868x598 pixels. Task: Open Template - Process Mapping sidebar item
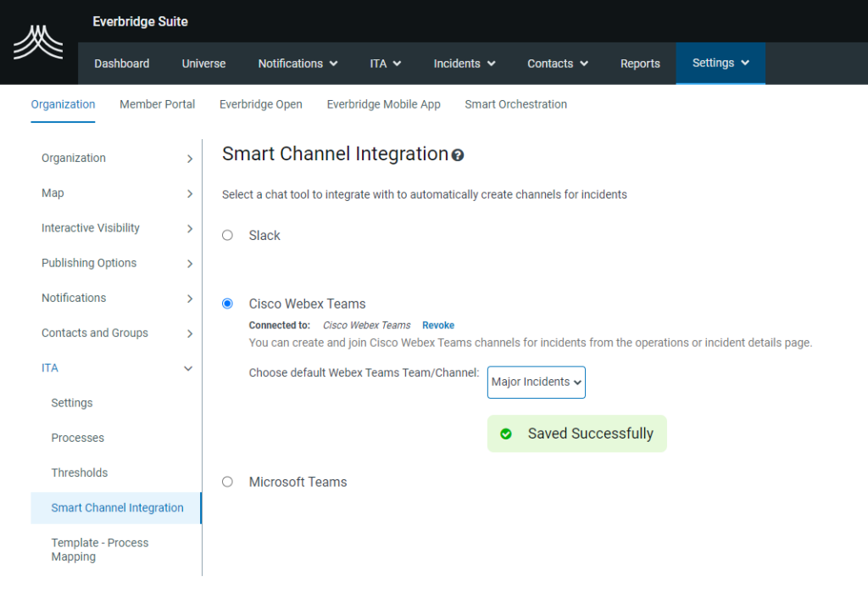[x=100, y=550]
